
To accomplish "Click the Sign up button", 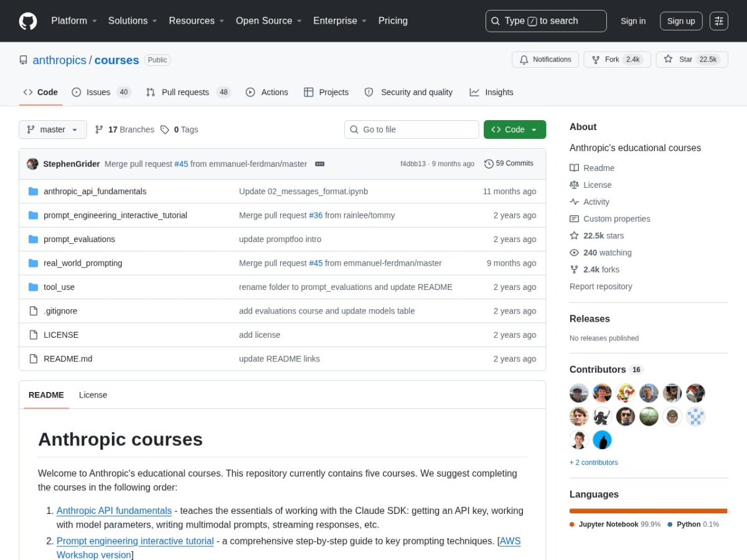I will 681,21.
